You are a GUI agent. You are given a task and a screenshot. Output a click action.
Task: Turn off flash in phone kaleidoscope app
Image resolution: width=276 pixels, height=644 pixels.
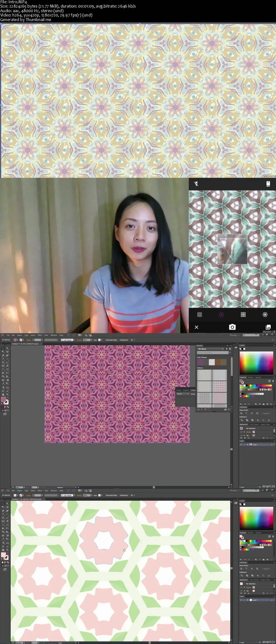pyautogui.click(x=196, y=184)
